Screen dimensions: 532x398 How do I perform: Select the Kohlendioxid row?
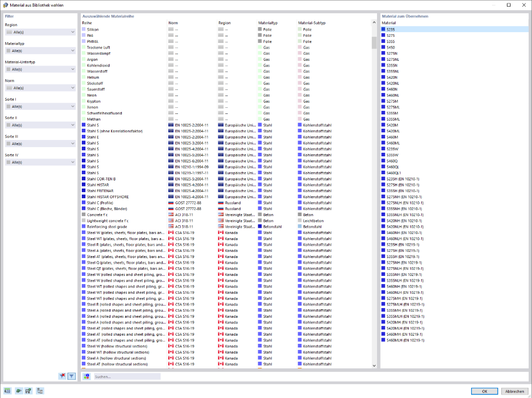click(x=226, y=65)
